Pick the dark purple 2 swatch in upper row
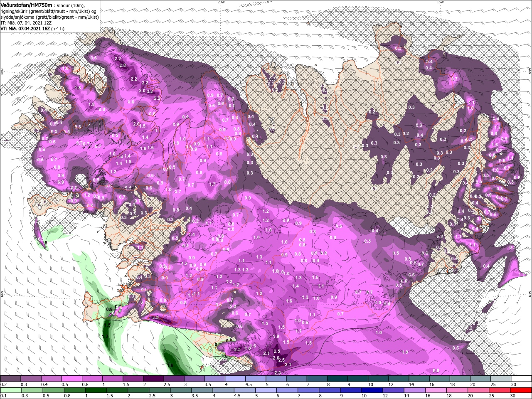Image resolution: width=532 pixels, height=399 pixels. tap(153, 379)
